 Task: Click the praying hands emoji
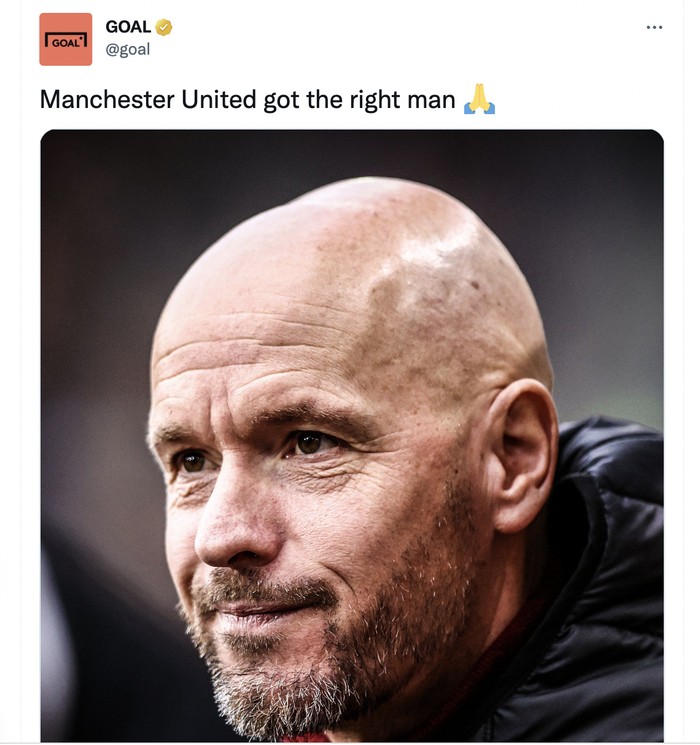tap(480, 100)
